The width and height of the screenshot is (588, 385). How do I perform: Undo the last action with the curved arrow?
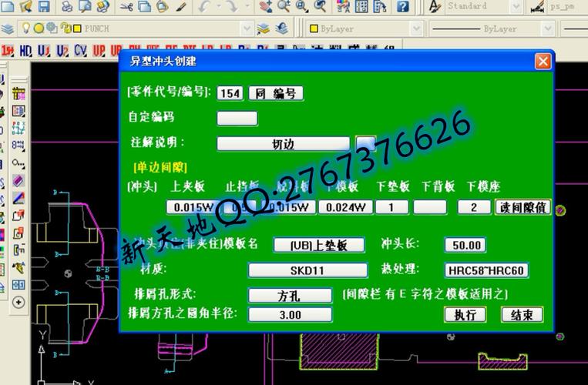pos(205,5)
